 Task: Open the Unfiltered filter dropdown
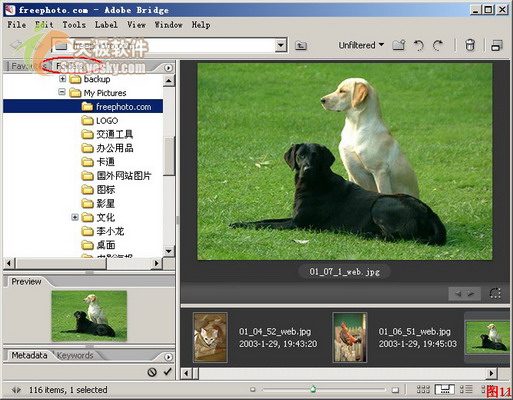pyautogui.click(x=361, y=45)
